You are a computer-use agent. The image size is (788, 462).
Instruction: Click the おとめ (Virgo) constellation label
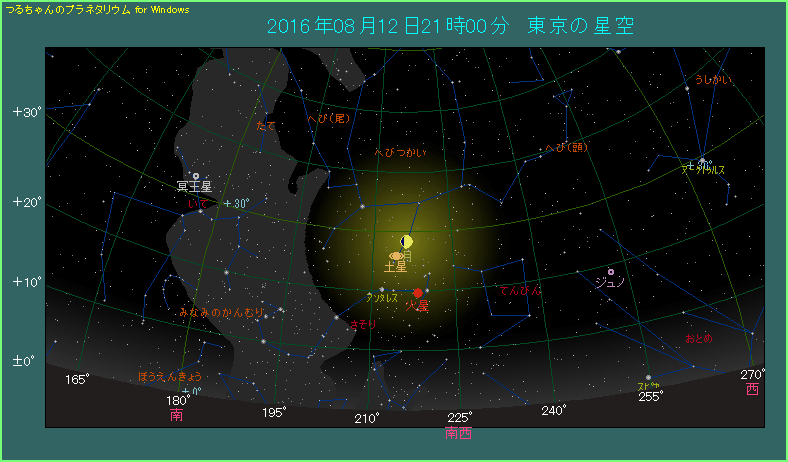point(698,338)
